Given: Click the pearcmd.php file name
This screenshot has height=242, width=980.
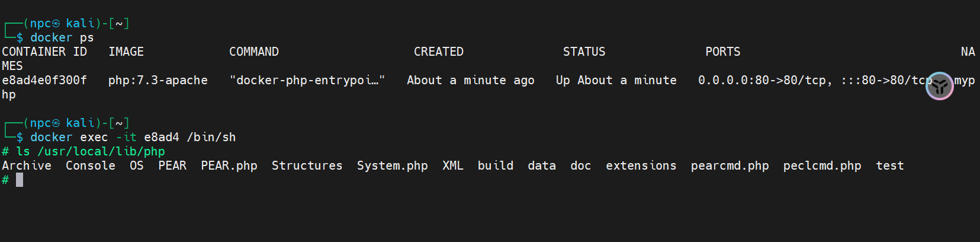Looking at the screenshot, I should (730, 165).
